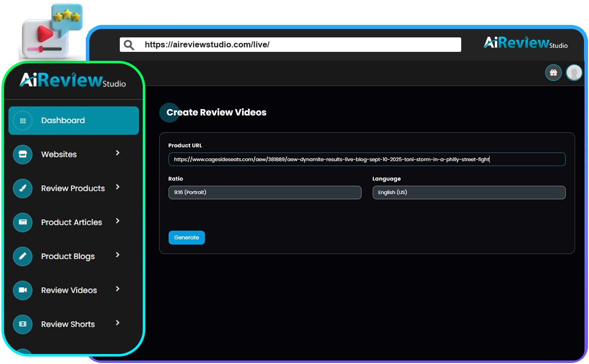Click the Review Videos camera icon

click(x=22, y=290)
